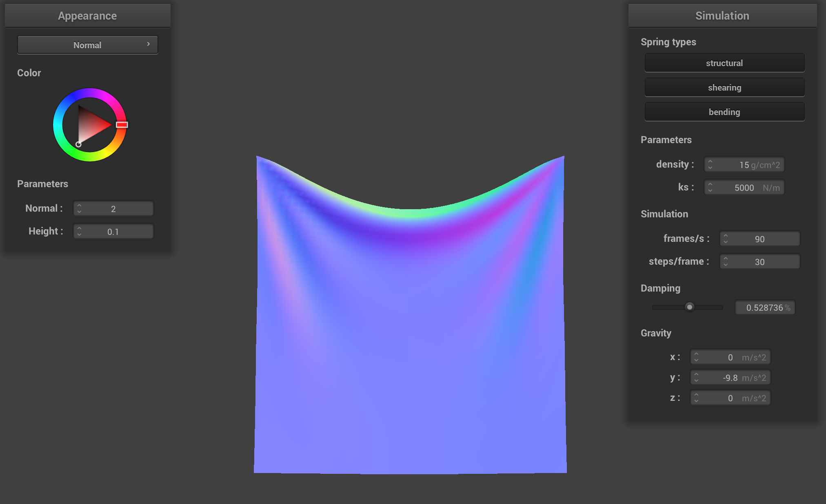Decrease the gravity z stepper

tap(696, 401)
